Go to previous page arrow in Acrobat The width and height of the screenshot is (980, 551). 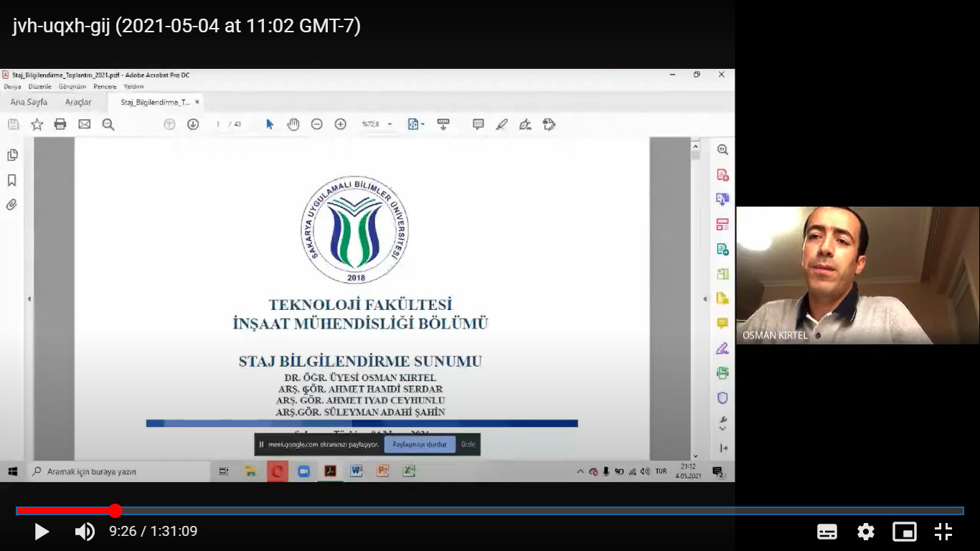169,124
